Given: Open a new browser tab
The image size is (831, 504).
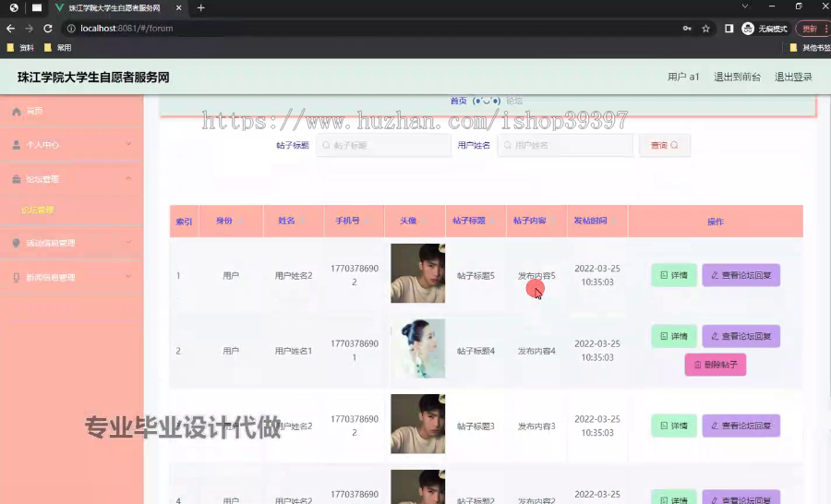Looking at the screenshot, I should pyautogui.click(x=201, y=8).
